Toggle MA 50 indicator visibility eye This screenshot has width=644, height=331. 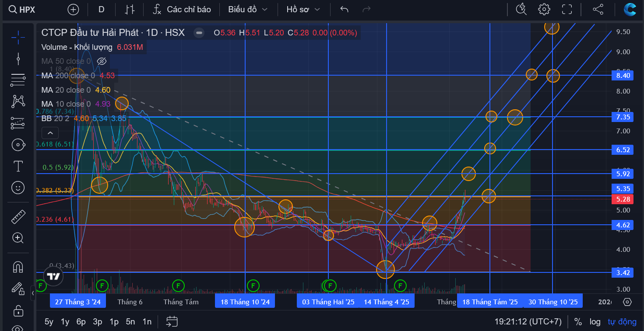102,61
